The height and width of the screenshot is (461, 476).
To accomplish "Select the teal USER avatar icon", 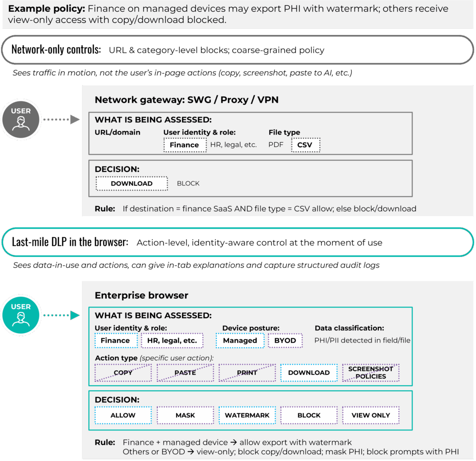I will (21, 314).
